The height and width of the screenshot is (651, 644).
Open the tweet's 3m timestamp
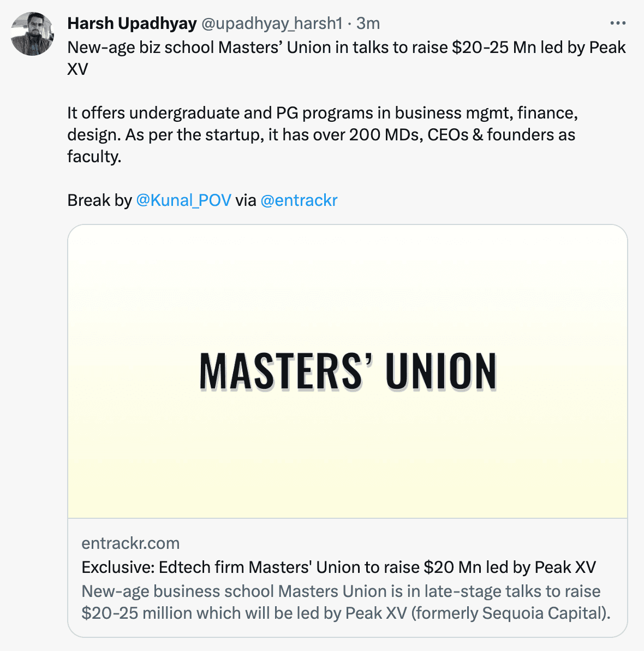point(368,23)
